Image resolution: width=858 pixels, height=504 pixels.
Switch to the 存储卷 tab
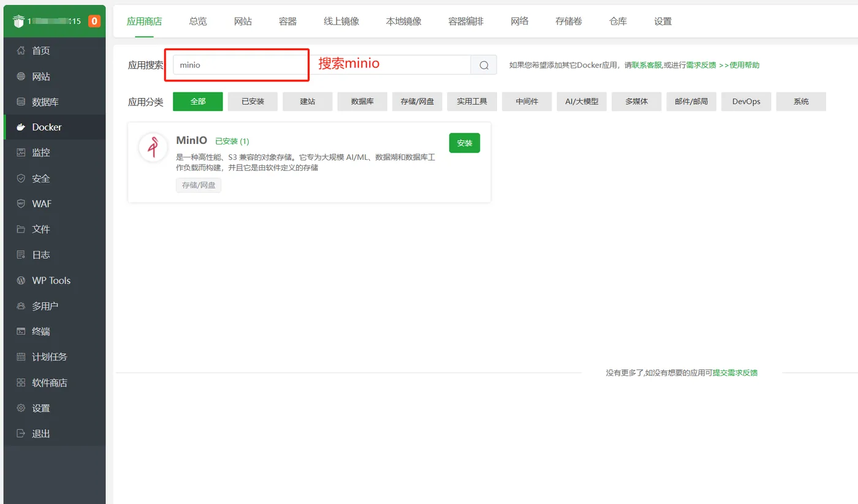pyautogui.click(x=569, y=21)
